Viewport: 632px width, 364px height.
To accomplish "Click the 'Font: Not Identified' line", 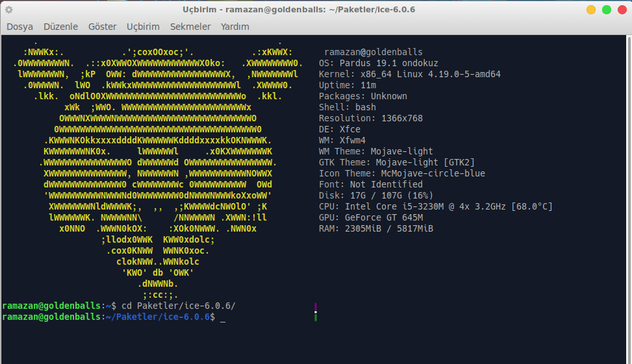I will pyautogui.click(x=371, y=184).
